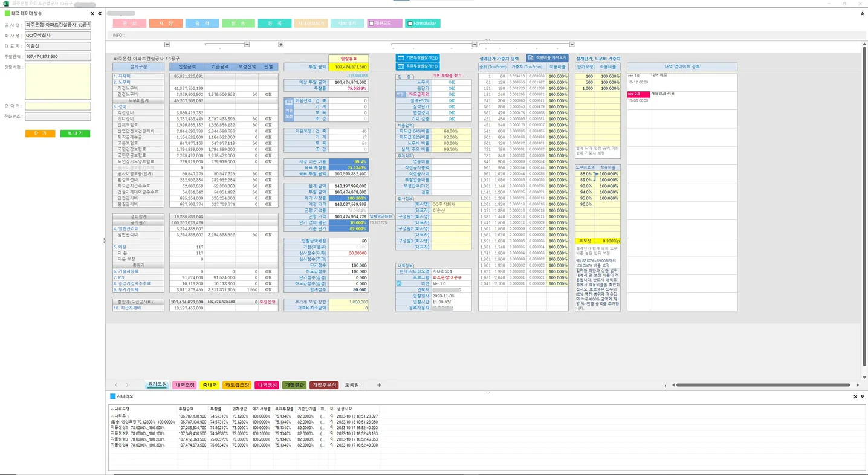Image resolution: width=868 pixels, height=475 pixels.
Task: Collapse column group above 보정잔액 column
Action: 247,44
